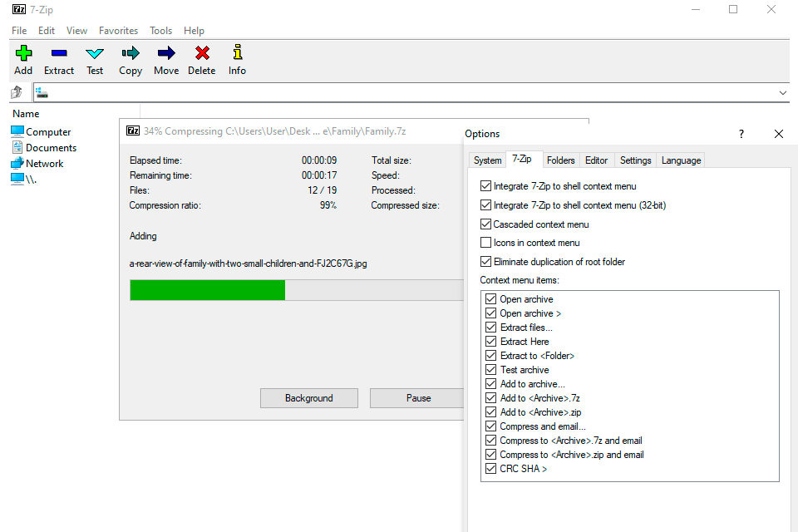Open the Favorites menu
Screen dimensions: 798x532
(119, 31)
